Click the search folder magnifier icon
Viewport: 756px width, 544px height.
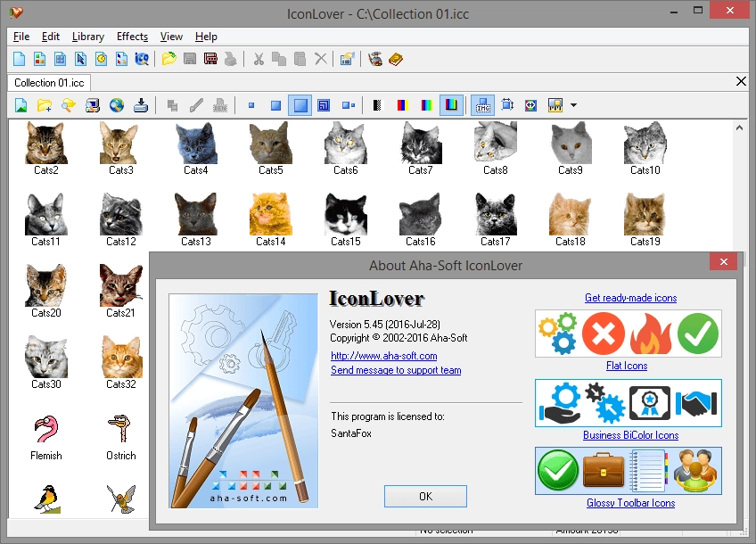coord(69,105)
